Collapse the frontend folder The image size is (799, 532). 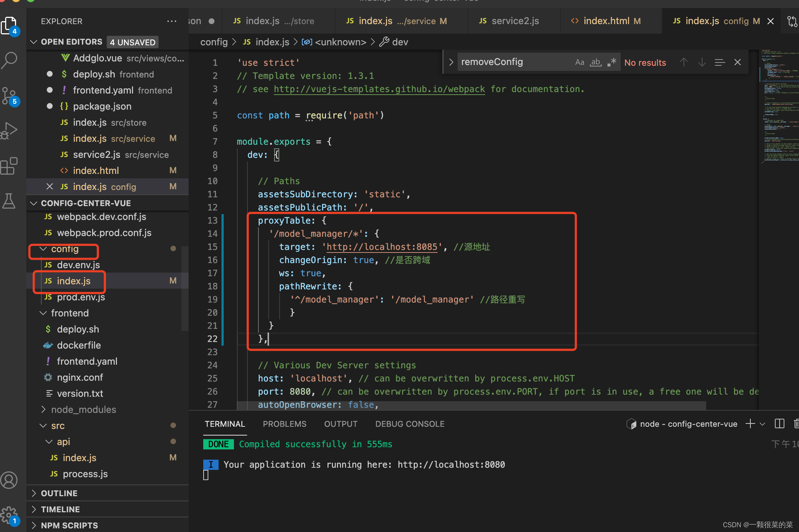(x=43, y=313)
